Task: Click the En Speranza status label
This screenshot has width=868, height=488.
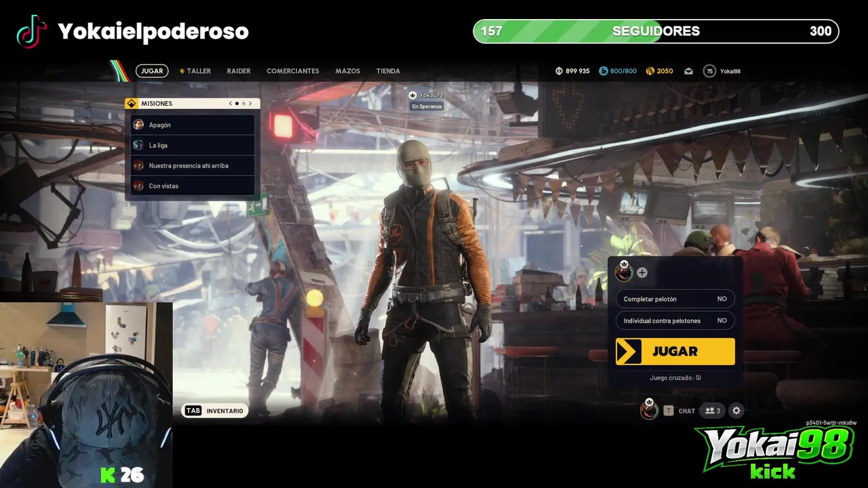Action: [427, 106]
